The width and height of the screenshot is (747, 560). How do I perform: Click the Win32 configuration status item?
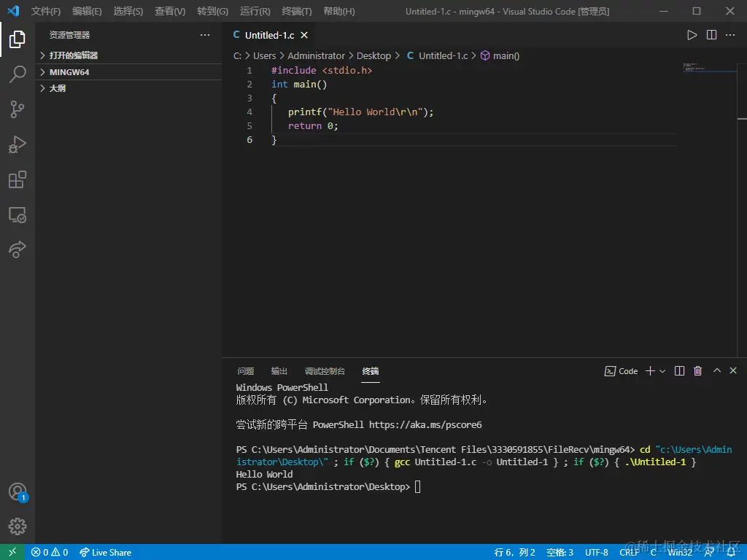coord(680,553)
